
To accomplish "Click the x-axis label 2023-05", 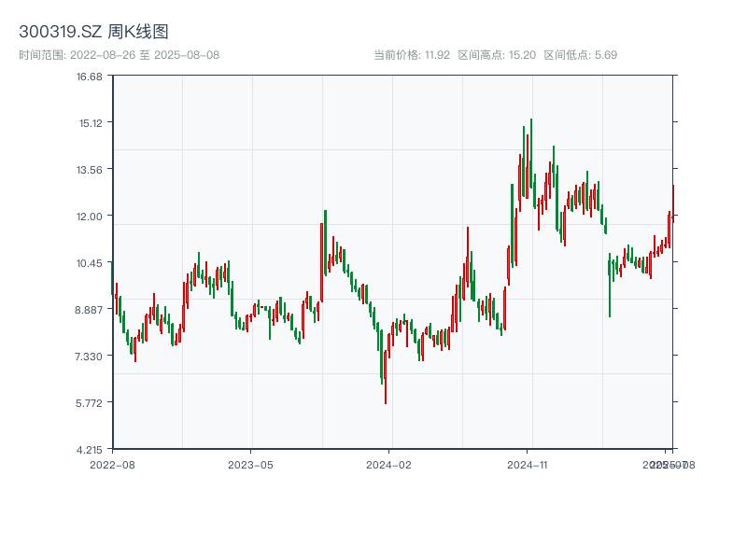I will point(250,465).
